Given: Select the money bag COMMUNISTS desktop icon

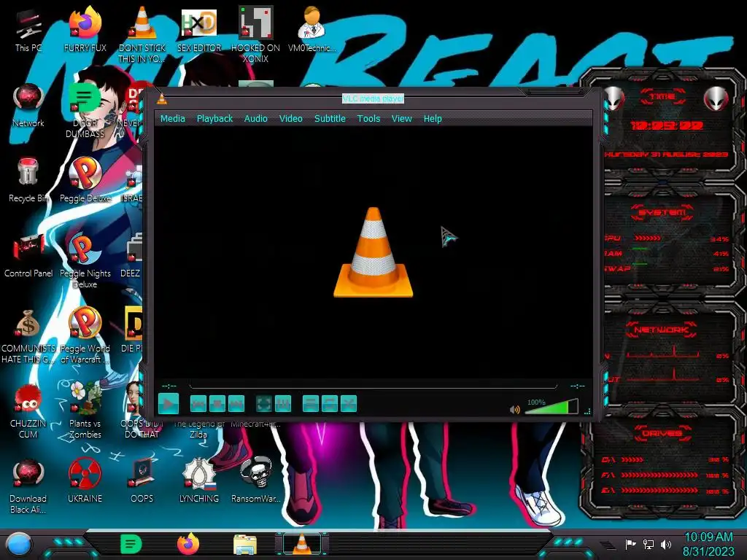Looking at the screenshot, I should pos(28,336).
